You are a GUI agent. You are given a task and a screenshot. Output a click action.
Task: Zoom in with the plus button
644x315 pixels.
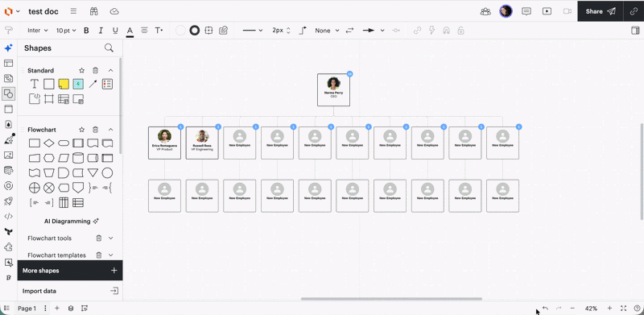point(609,309)
